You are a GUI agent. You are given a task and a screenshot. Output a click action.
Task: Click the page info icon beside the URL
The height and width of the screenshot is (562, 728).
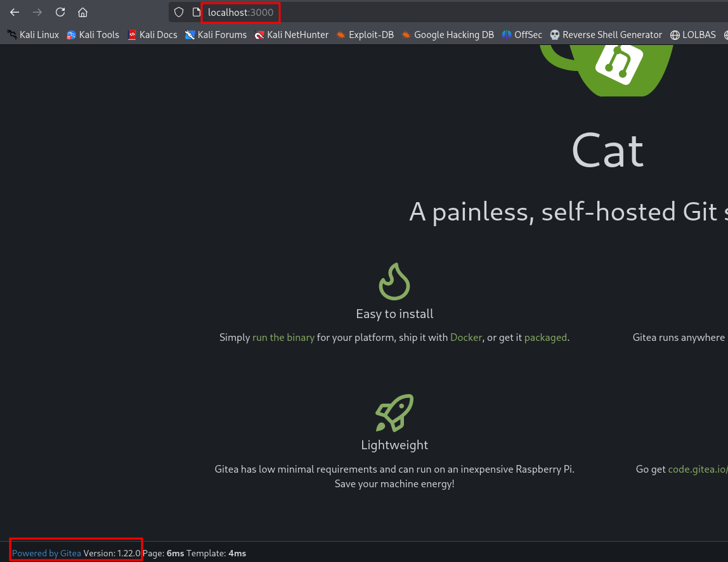coord(197,12)
